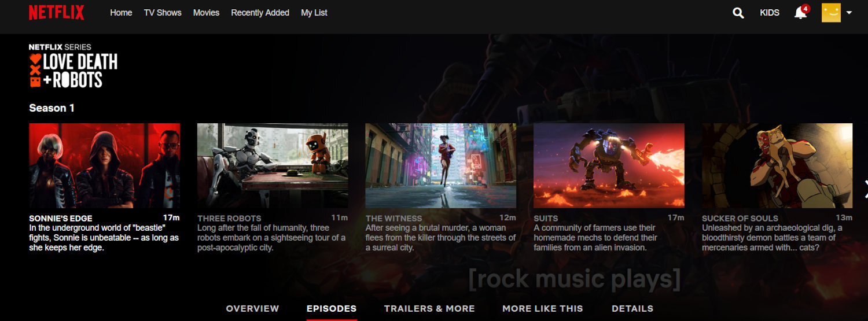Play the Suits episode thumbnail
Viewport: 868px width, 321px height.
(x=609, y=165)
